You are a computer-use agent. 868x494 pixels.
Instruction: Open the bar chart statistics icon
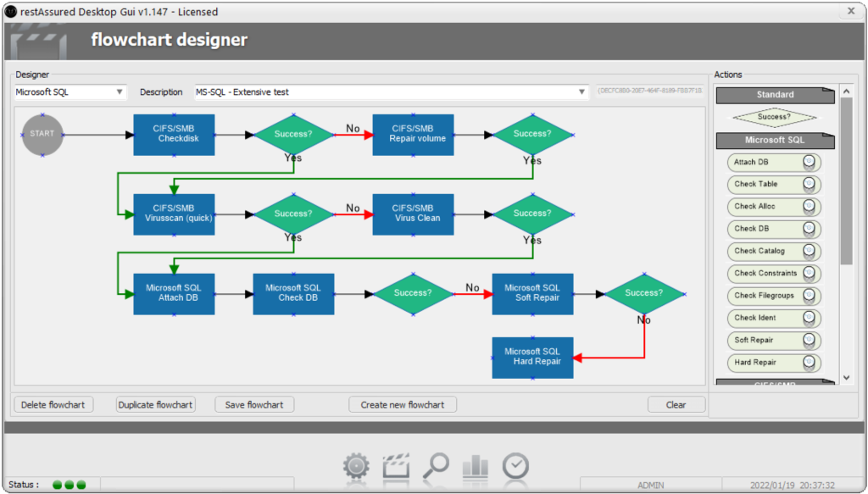475,466
